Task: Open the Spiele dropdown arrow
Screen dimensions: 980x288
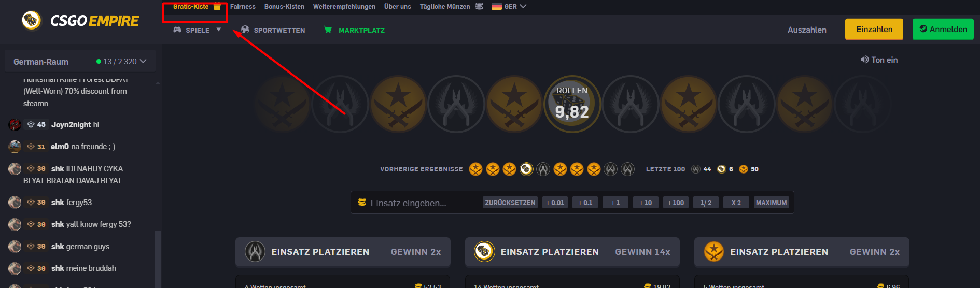Action: click(x=219, y=30)
